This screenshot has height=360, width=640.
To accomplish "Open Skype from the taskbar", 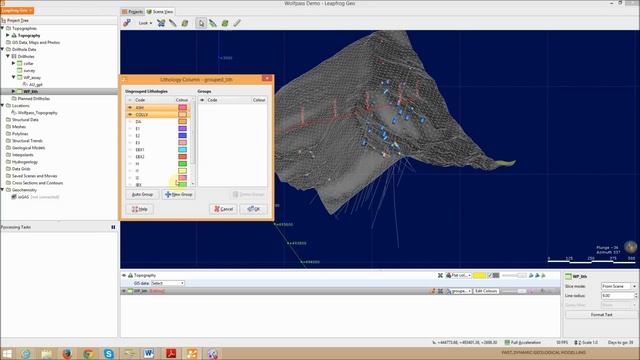I will coord(109,353).
